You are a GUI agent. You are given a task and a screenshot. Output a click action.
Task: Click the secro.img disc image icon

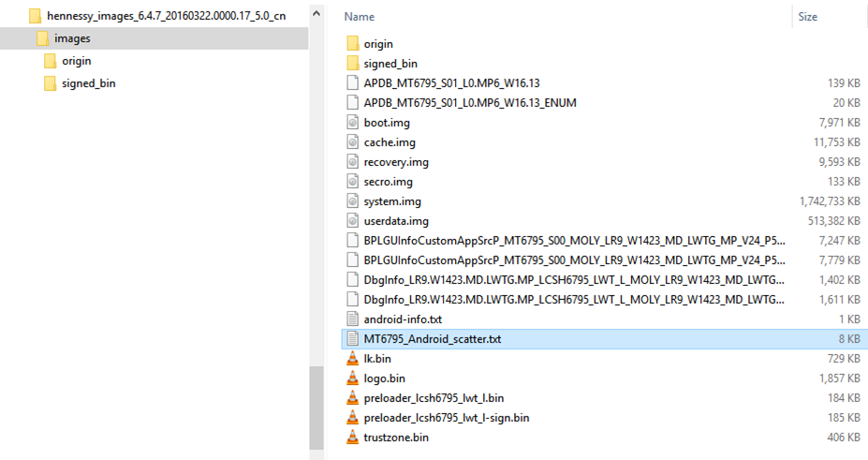(x=353, y=182)
